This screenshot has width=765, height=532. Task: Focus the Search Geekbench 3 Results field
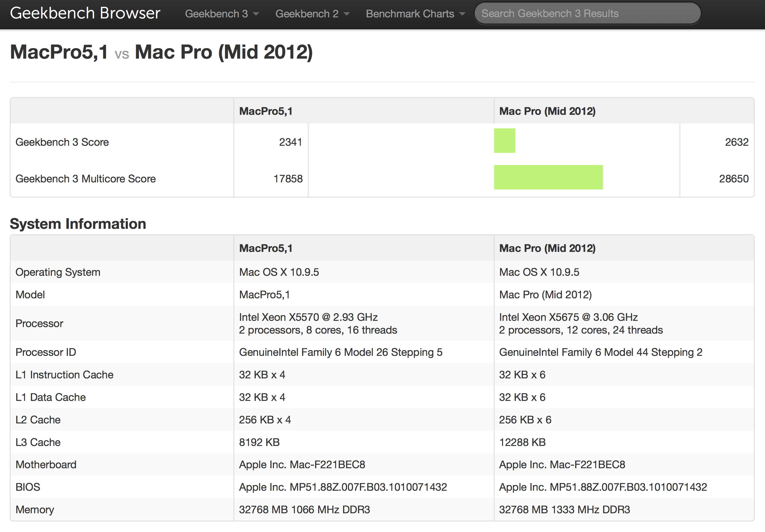[x=587, y=13]
